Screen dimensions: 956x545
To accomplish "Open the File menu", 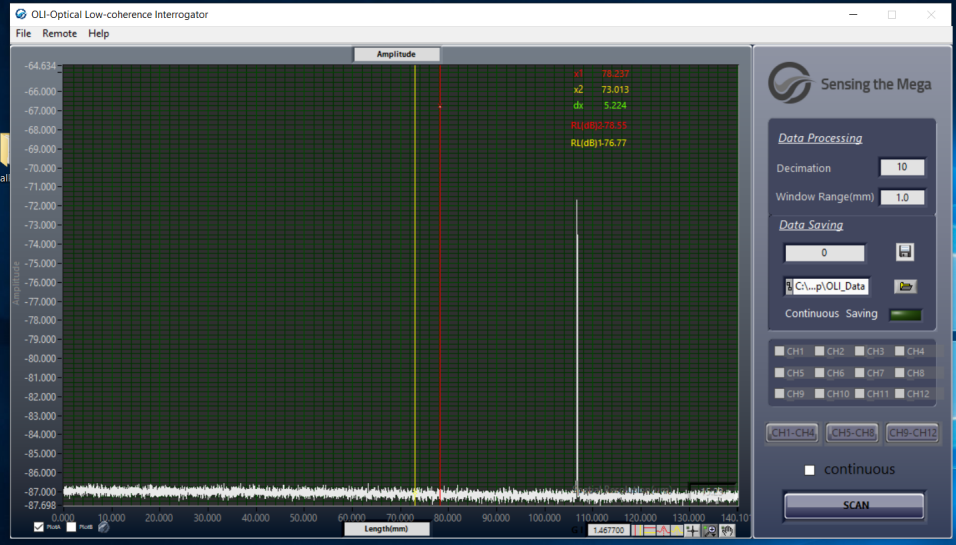I will click(x=23, y=34).
